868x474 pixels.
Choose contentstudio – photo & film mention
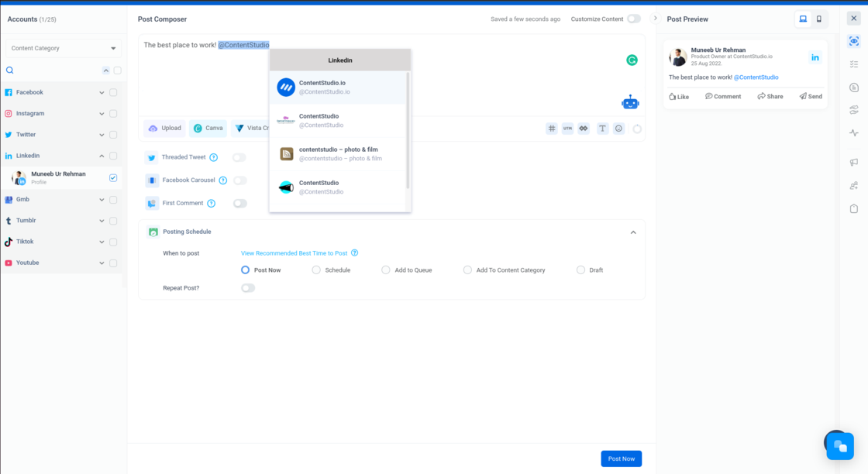tap(338, 154)
